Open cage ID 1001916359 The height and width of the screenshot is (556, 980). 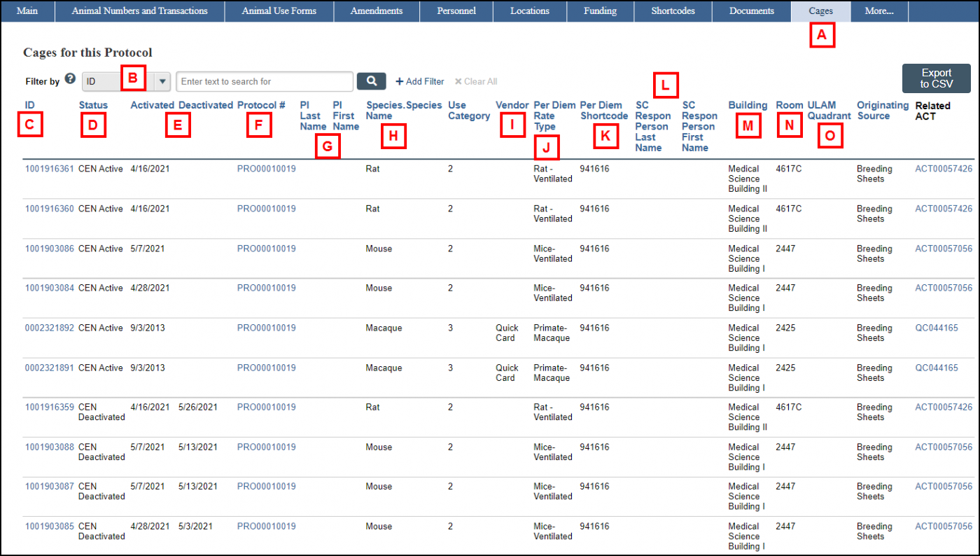tap(49, 407)
